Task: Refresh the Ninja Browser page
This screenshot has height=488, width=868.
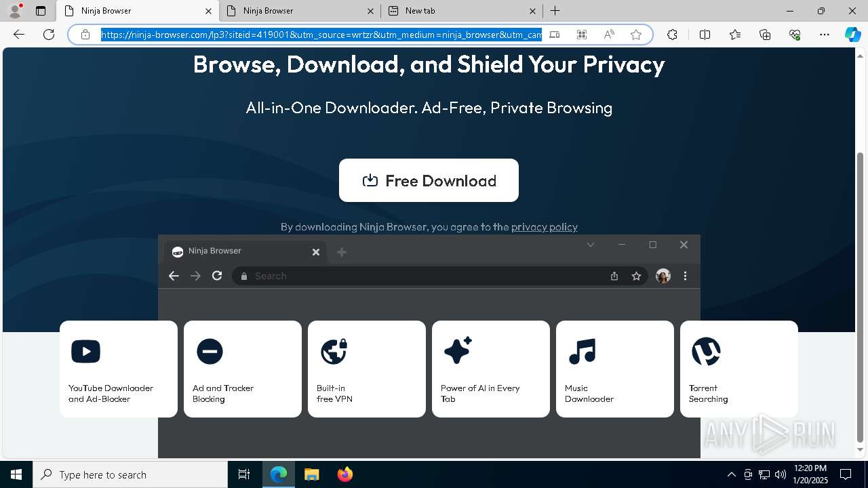Action: [49, 35]
